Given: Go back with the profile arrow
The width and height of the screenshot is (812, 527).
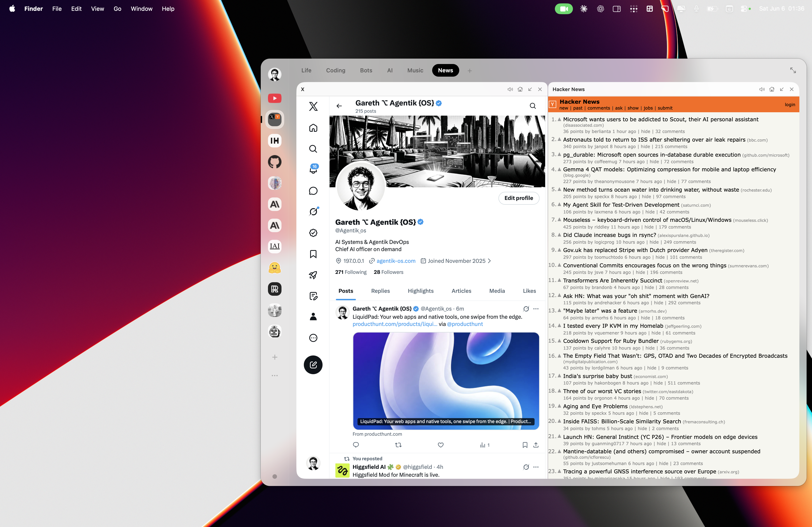Looking at the screenshot, I should click(339, 106).
